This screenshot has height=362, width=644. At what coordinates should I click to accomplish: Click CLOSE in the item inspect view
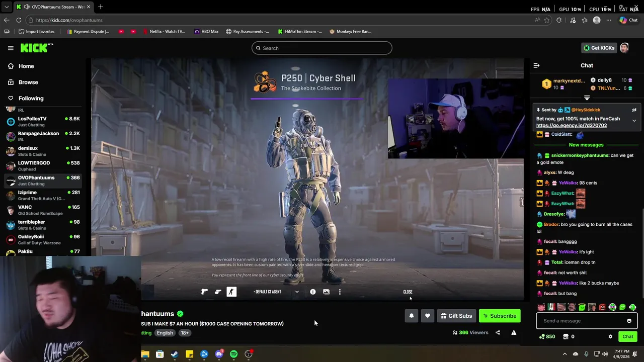pyautogui.click(x=408, y=292)
